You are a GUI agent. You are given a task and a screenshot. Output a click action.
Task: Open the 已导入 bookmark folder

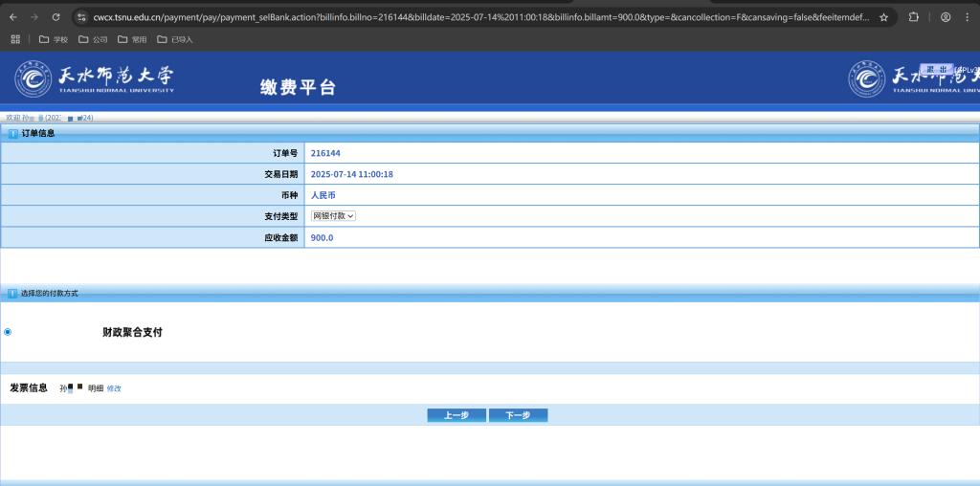click(174, 39)
